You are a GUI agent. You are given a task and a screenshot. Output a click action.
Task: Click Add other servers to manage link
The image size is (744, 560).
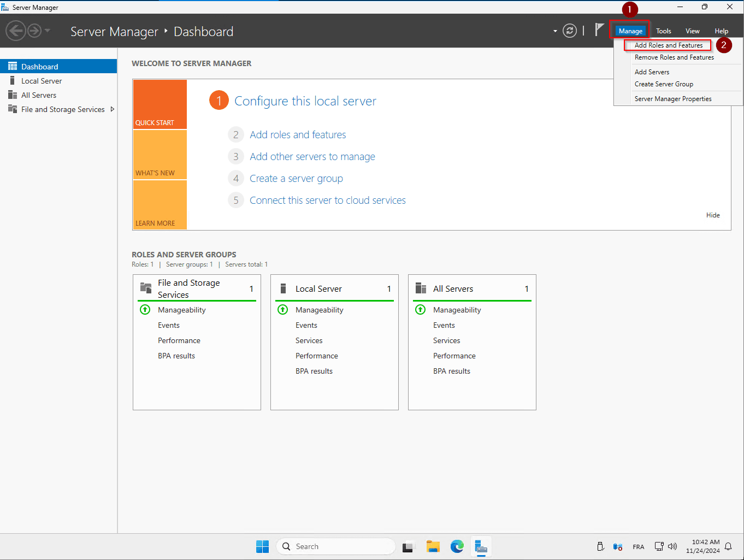coord(312,157)
